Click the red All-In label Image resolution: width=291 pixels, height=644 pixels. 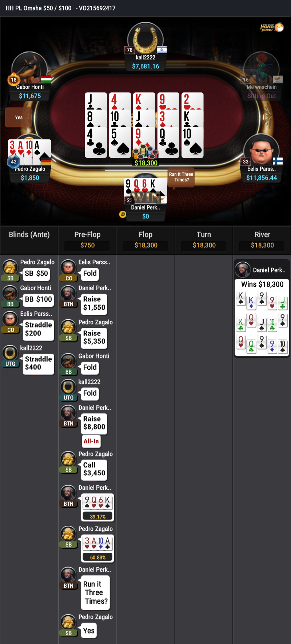pyautogui.click(x=91, y=441)
